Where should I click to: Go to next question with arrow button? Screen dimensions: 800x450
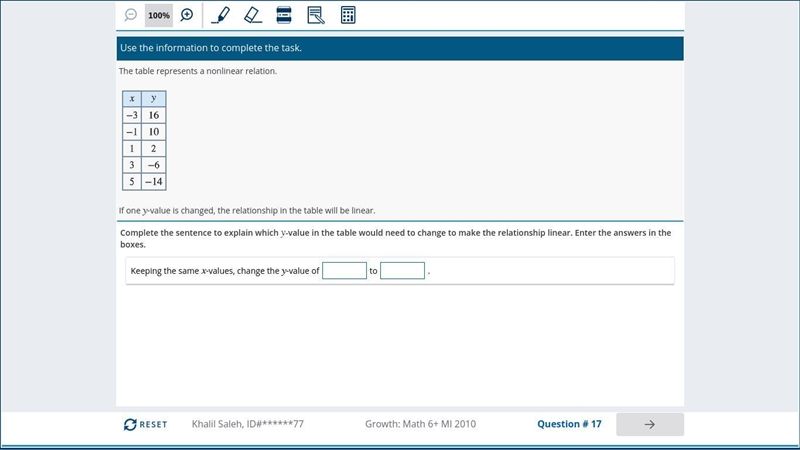(649, 424)
